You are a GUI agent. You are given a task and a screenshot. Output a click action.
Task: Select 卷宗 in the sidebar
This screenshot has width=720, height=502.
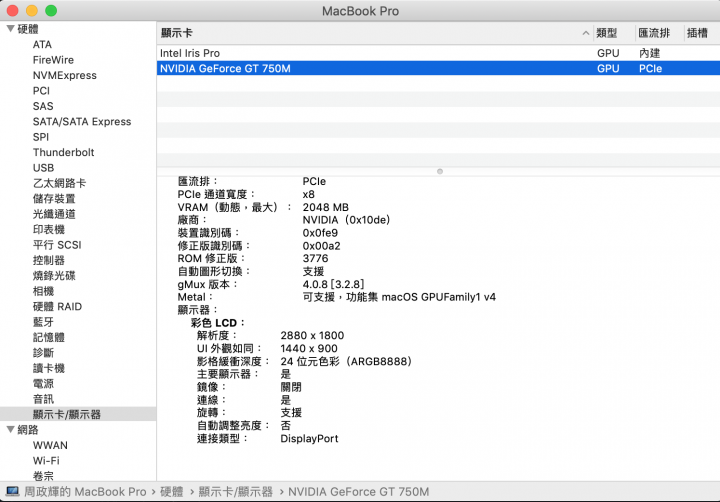pos(43,476)
